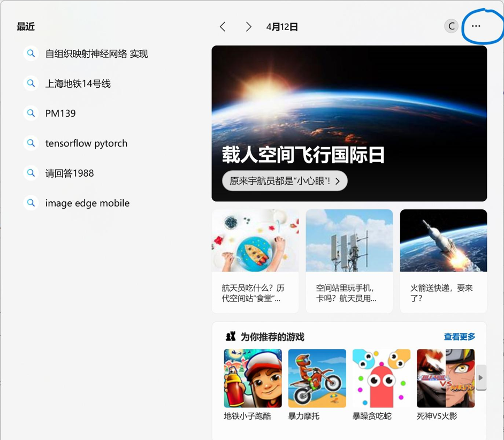The width and height of the screenshot is (504, 440).
Task: Select recent search 请回答1988
Action: pyautogui.click(x=70, y=173)
